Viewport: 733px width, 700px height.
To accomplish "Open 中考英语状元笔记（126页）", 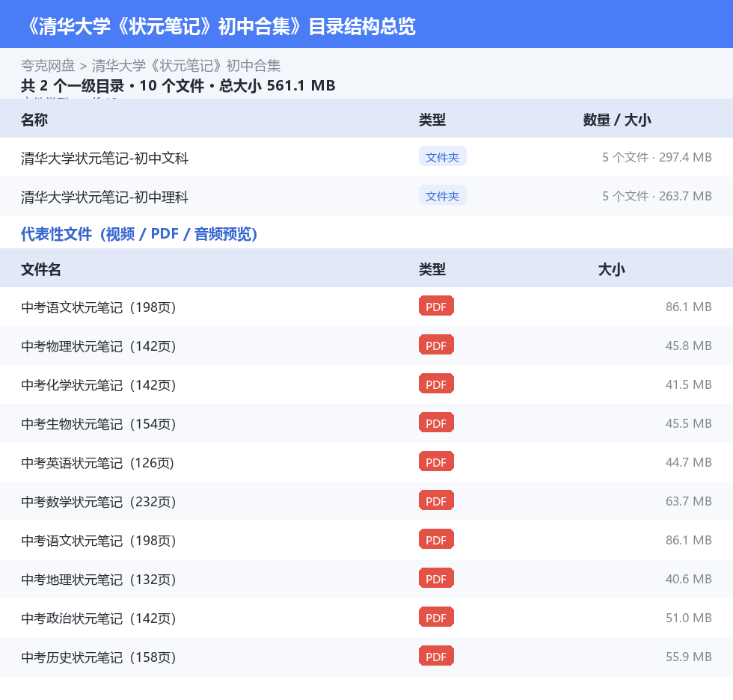I will (x=98, y=463).
